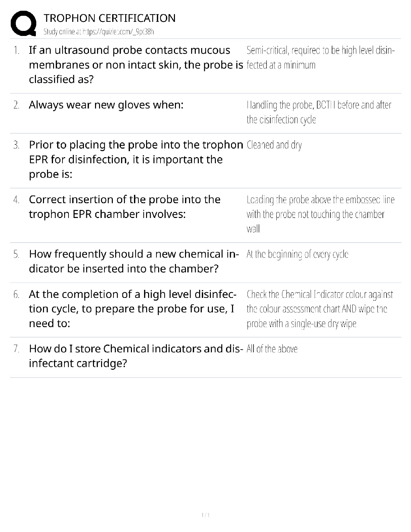Image resolution: width=411 pixels, height=532 pixels.
Task: Click the TROPHON CERTIFICATION title
Action: coord(109,18)
